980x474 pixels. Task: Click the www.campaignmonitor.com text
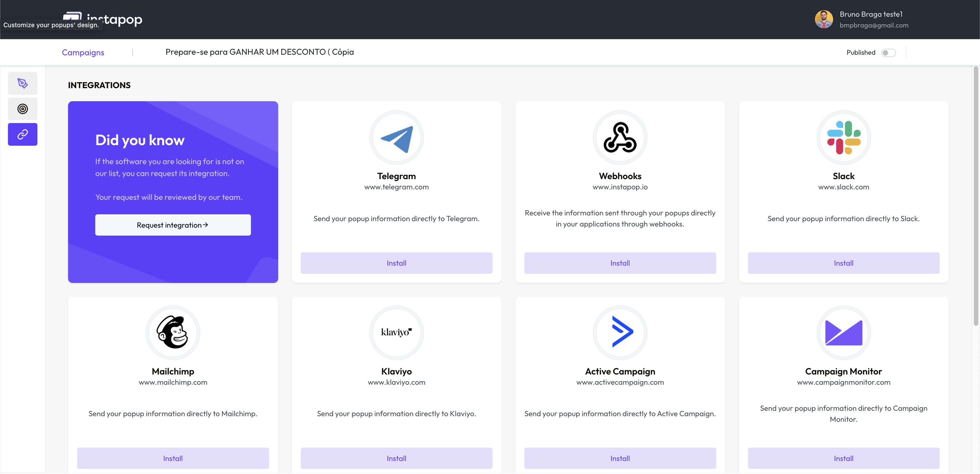[843, 382]
